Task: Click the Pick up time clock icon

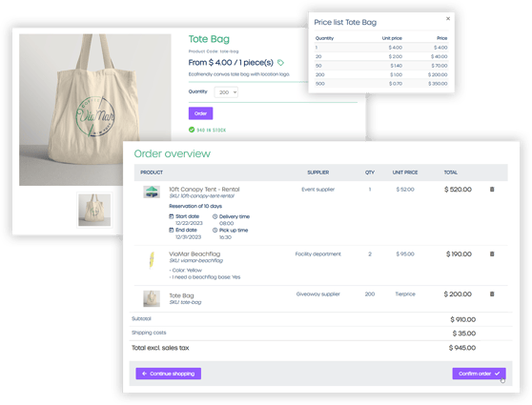Action: click(x=215, y=230)
